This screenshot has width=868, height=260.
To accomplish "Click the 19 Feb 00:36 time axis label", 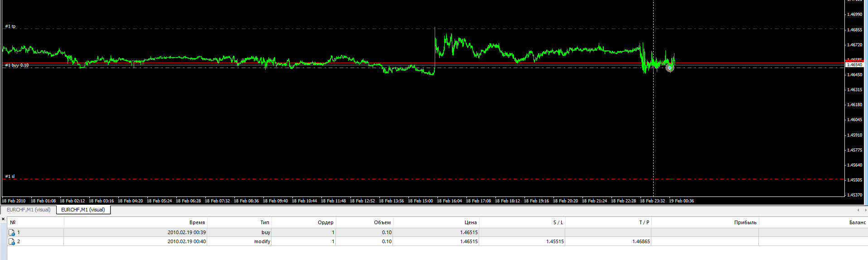I will [682, 201].
